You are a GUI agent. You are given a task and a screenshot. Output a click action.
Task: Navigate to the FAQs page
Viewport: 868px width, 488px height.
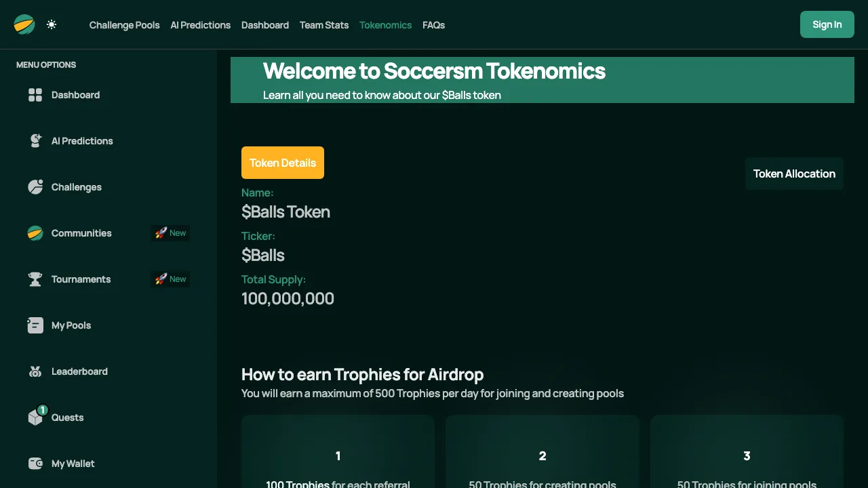(433, 25)
